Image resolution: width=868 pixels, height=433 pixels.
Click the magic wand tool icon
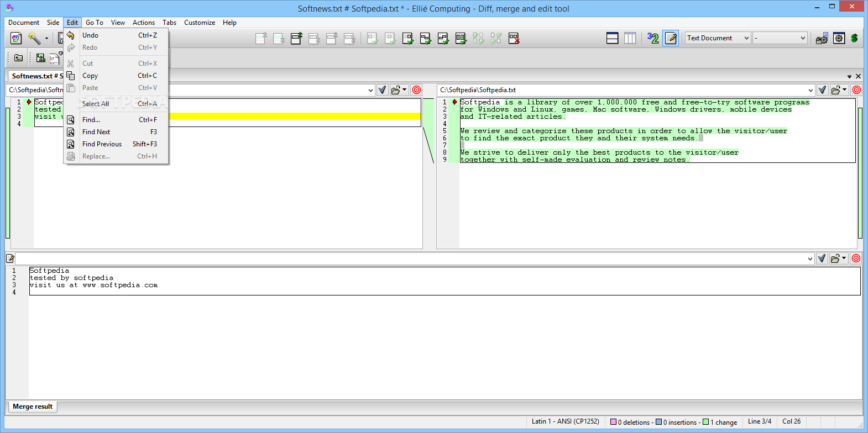pyautogui.click(x=34, y=38)
